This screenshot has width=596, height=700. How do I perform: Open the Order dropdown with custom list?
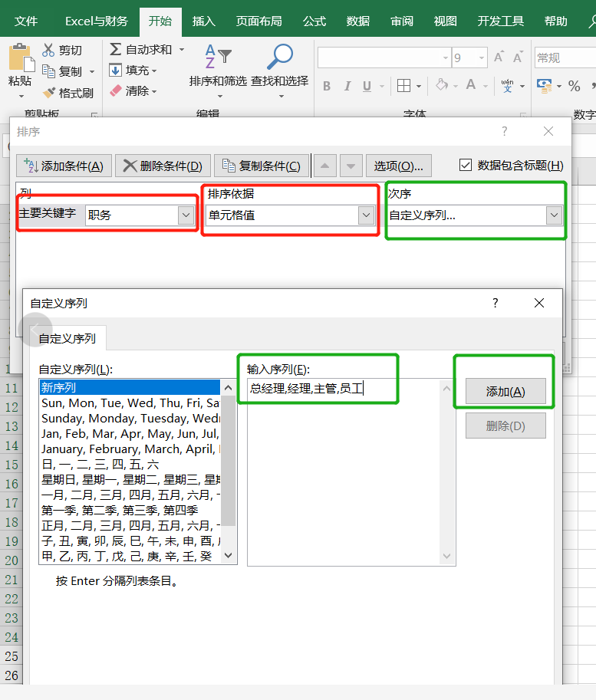(x=554, y=215)
